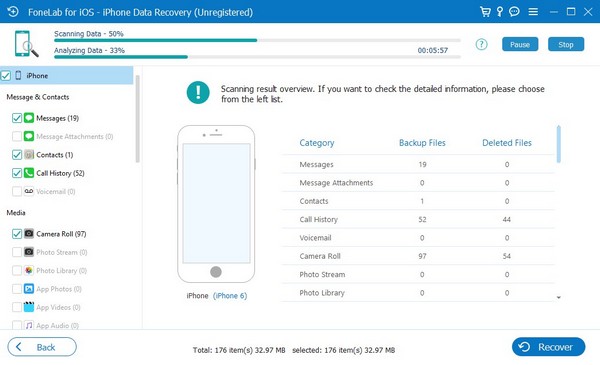Open the feedback chat bubble icon
Screen dimensions: 600x365
[514, 12]
